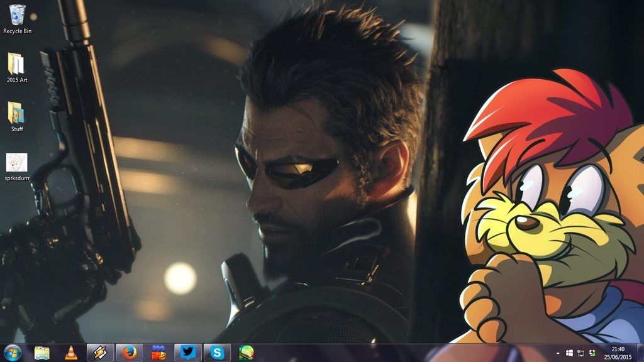644x362 pixels.
Task: Switch to the Firefox browser window
Action: point(130,353)
